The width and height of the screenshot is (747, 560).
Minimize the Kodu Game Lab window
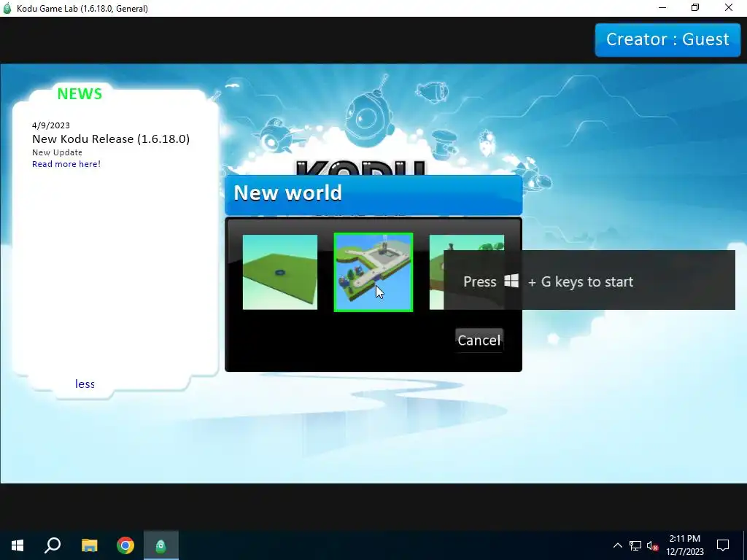click(x=662, y=7)
